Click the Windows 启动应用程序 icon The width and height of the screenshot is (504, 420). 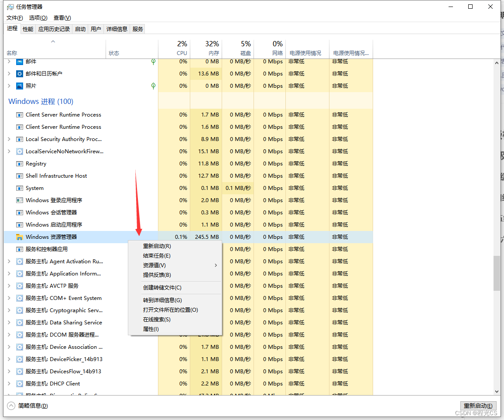click(20, 225)
